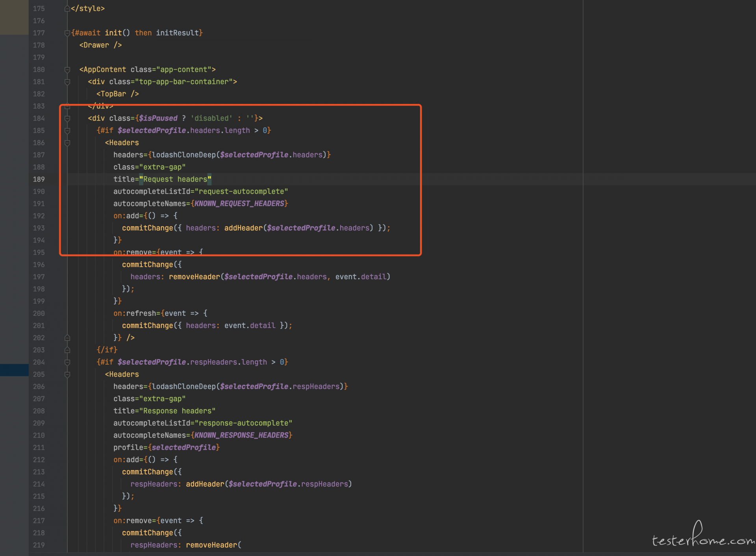This screenshot has width=756, height=556.
Task: Collapse the AppContent fold marker on line 180
Action: [x=67, y=70]
